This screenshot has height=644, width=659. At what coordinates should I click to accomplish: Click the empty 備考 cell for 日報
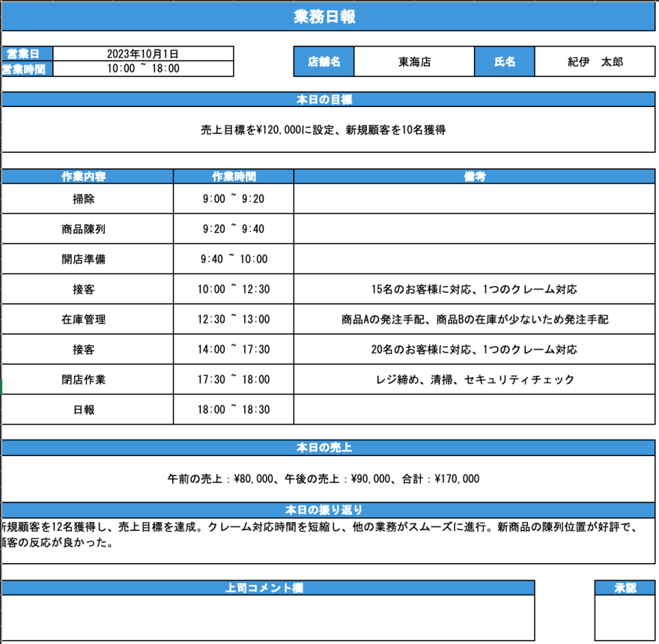point(475,410)
